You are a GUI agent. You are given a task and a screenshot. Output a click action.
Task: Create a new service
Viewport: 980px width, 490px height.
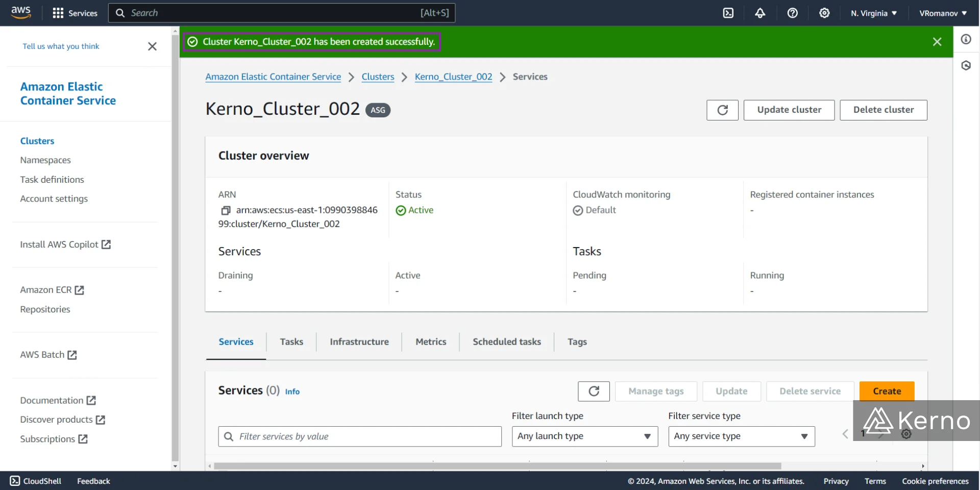coord(887,391)
